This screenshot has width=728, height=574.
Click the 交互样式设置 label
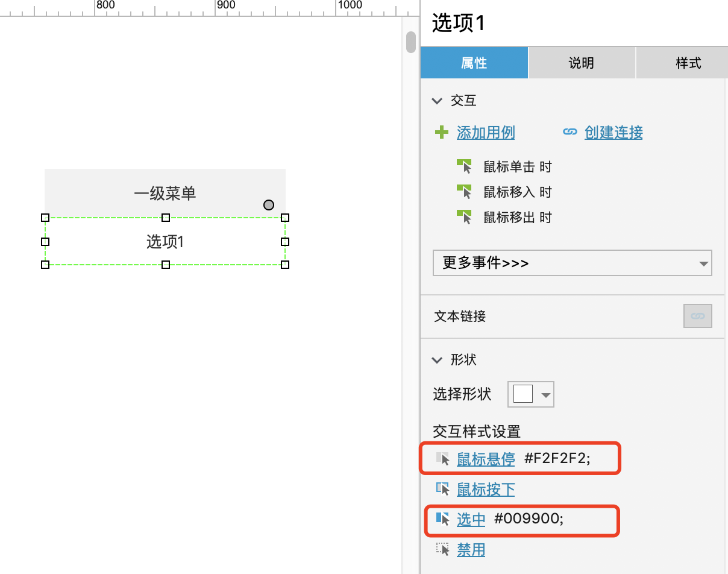(x=477, y=431)
